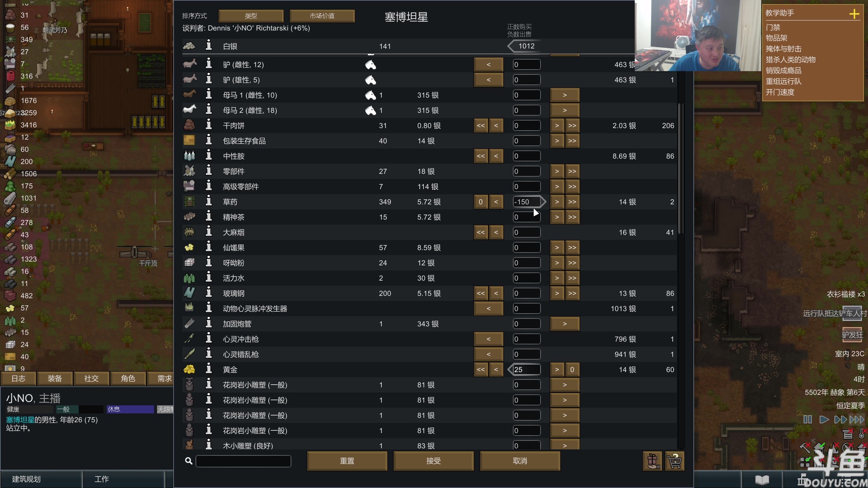Accept trade with 接受 button
The width and height of the screenshot is (868, 488).
point(433,461)
